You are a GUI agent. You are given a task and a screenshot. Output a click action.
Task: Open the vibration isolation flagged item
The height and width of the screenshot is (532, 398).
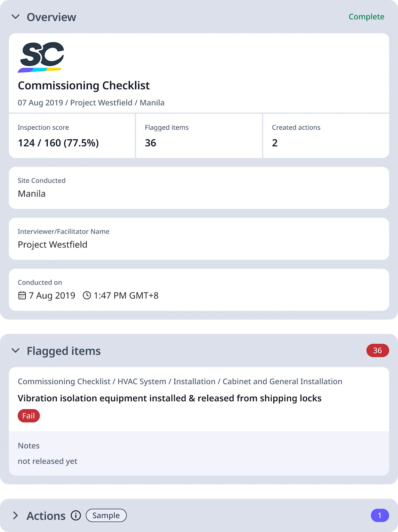(169, 398)
